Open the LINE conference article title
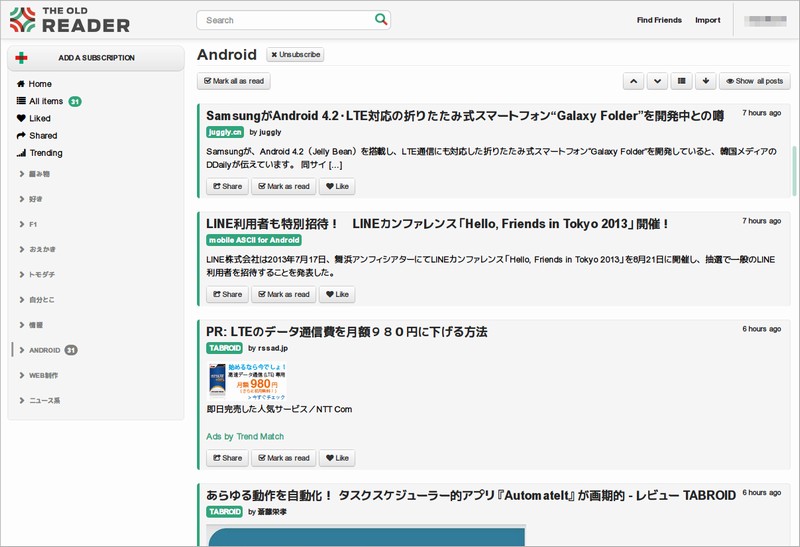This screenshot has height=547, width=800. (437, 224)
